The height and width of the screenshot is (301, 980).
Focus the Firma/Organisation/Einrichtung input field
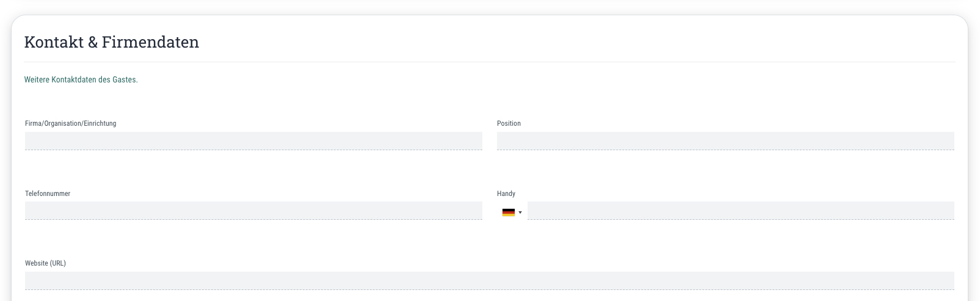(253, 141)
